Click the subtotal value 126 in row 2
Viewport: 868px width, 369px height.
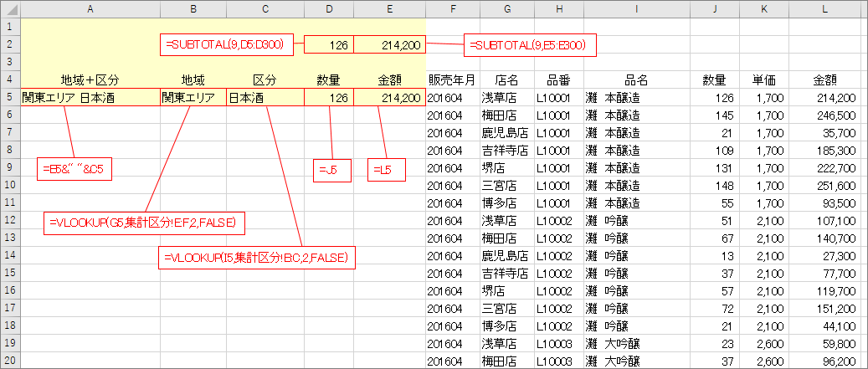(x=329, y=45)
